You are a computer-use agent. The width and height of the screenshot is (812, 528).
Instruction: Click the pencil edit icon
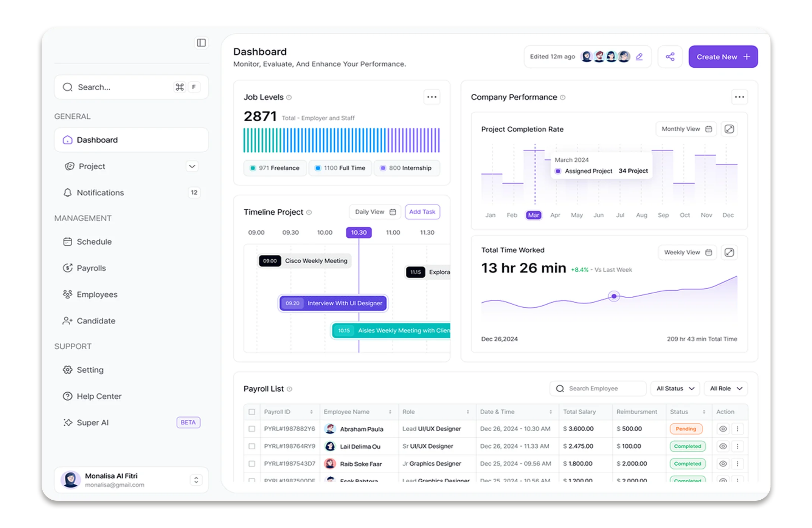(x=639, y=57)
